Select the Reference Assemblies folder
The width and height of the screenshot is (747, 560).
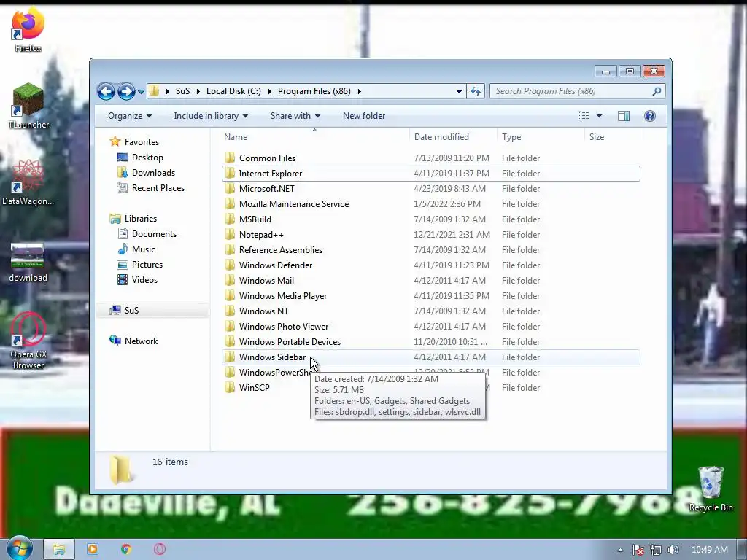pyautogui.click(x=430, y=249)
